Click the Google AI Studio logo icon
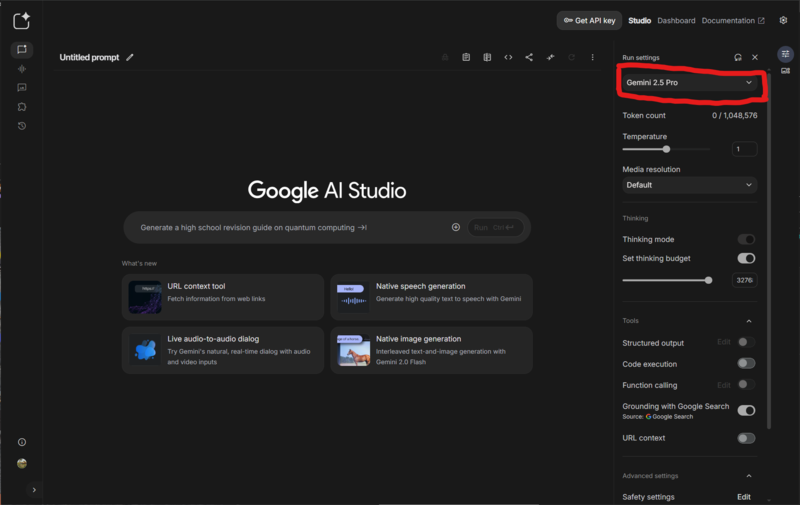The image size is (800, 505). 21,21
